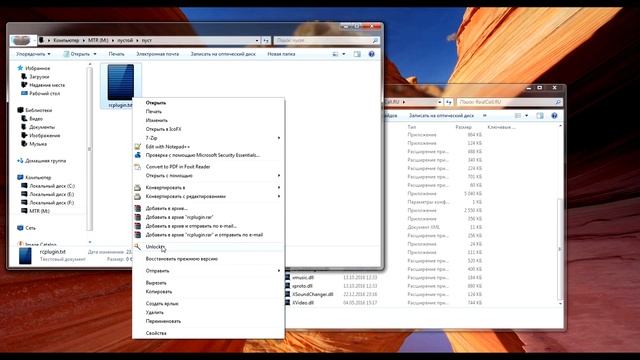Open Домашняя группа in sidebar
640x360 pixels.
click(x=45, y=161)
